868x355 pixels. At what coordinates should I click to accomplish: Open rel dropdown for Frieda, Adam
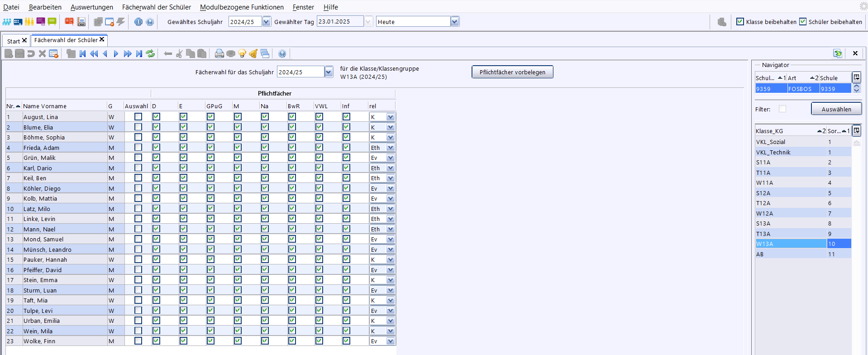click(x=391, y=148)
